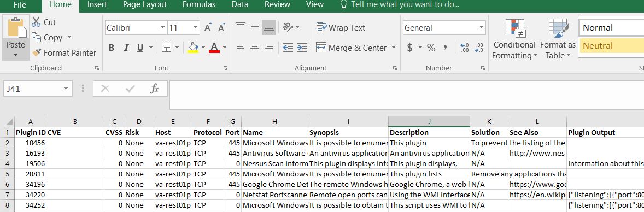Viewport: 644px width, 212px height.
Task: Apply red font color
Action: 214,48
